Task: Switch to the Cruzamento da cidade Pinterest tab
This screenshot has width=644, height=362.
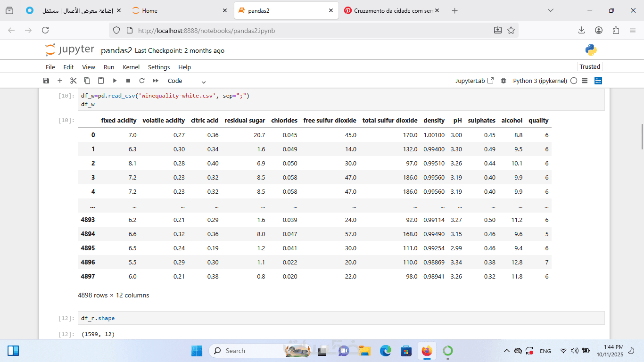Action: point(392,10)
